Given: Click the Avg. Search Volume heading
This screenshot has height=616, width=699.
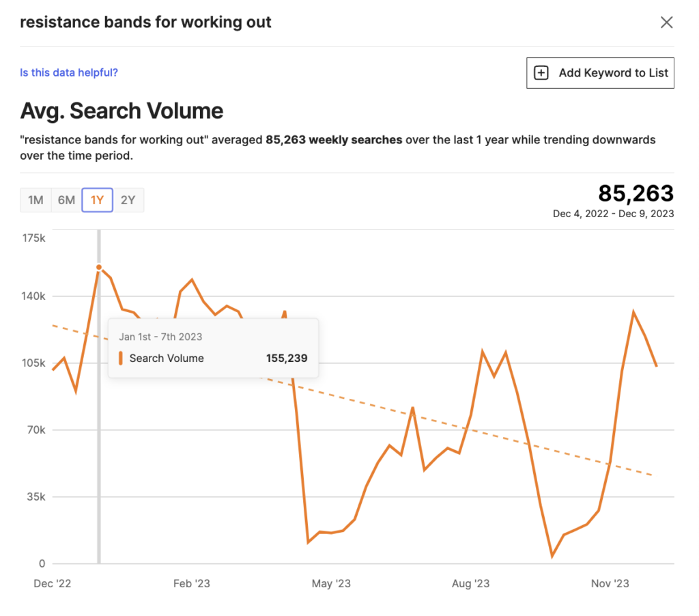Looking at the screenshot, I should [x=122, y=111].
